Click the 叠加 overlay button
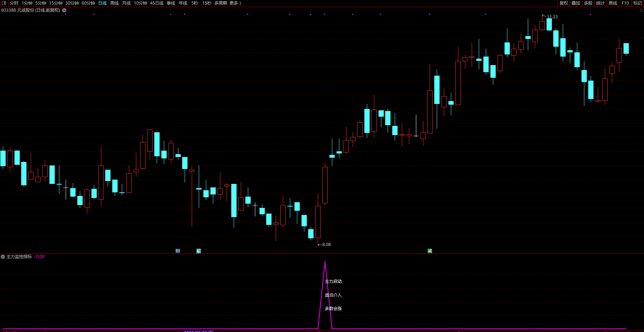Image resolution: width=644 pixels, height=332 pixels. pyautogui.click(x=576, y=3)
